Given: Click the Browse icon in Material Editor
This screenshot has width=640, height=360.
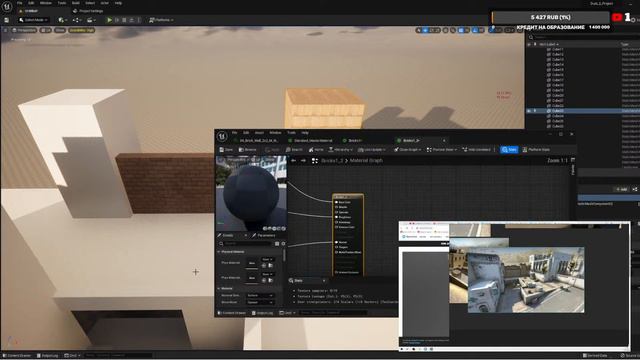Looking at the screenshot, I should [247, 150].
